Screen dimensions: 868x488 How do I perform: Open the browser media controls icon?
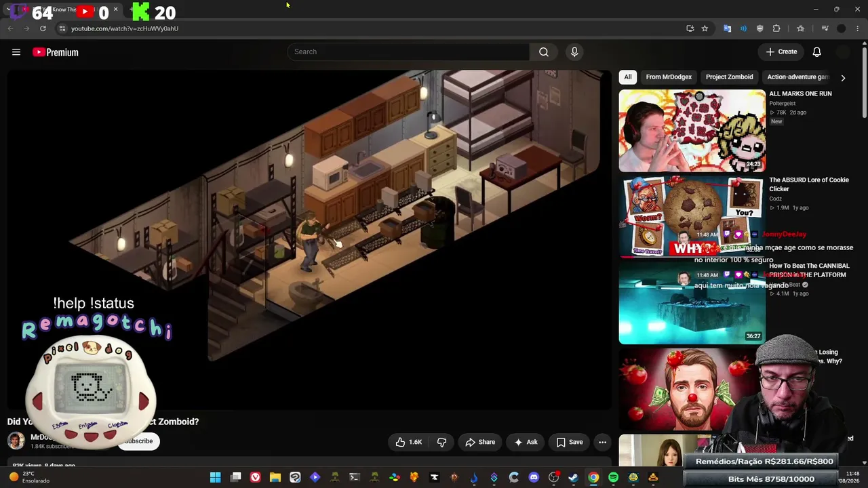click(x=825, y=28)
